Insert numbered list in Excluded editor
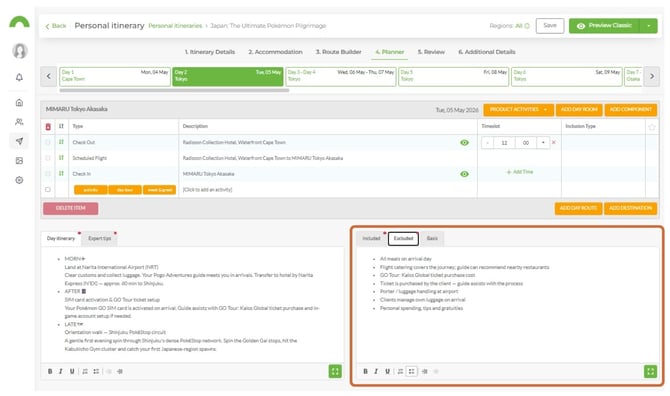This screenshot has height=396, width=670. coord(400,371)
